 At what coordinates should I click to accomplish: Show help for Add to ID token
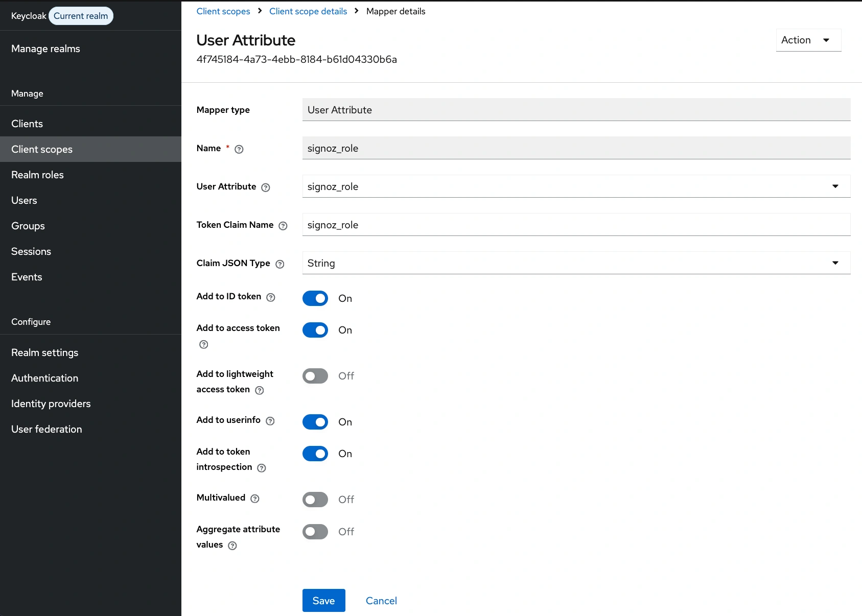[271, 297]
